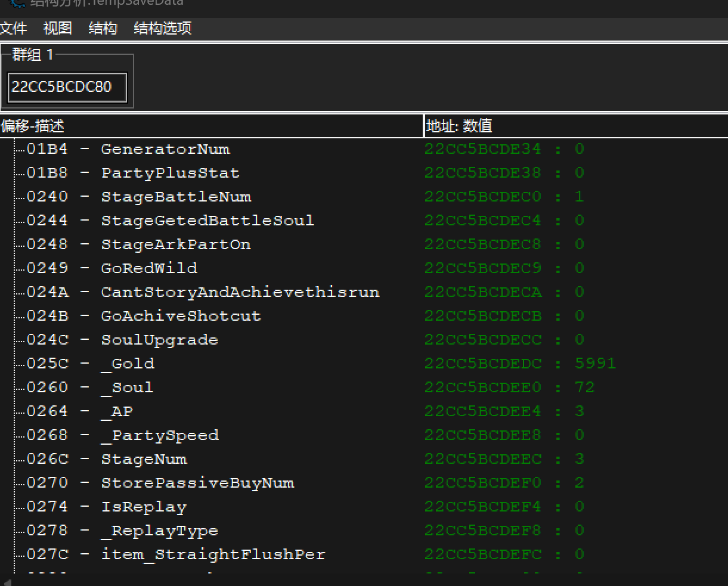Open the 视图 menu

pos(57,28)
